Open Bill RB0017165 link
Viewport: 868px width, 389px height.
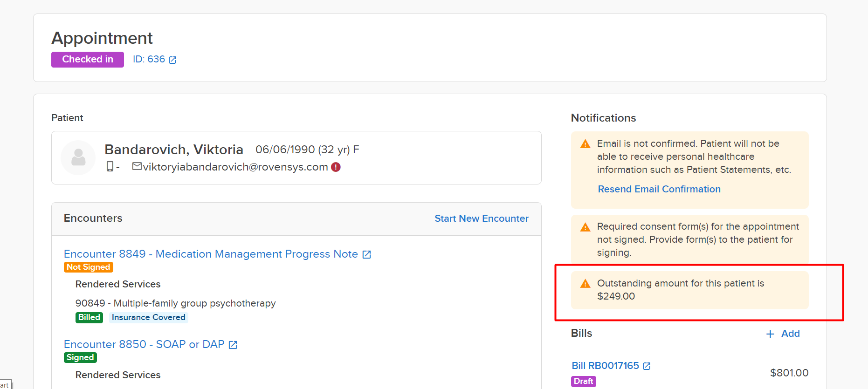[605, 366]
